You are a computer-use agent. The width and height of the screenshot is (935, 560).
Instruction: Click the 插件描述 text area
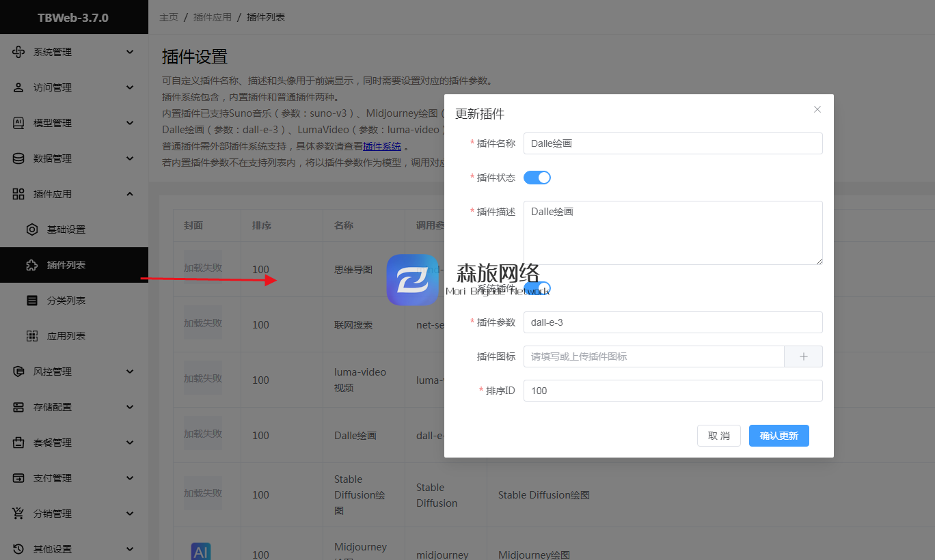(673, 233)
